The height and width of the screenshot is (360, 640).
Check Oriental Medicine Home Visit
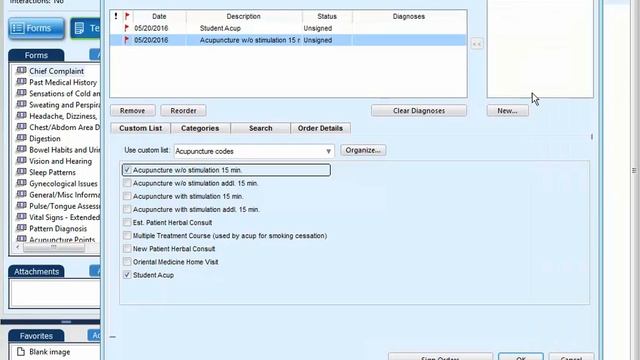(127, 262)
